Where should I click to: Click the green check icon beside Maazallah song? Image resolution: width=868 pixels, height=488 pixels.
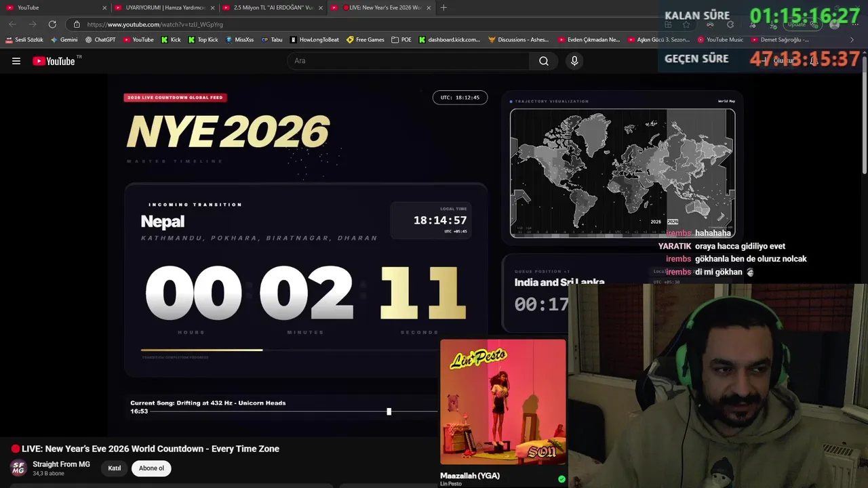point(561,479)
